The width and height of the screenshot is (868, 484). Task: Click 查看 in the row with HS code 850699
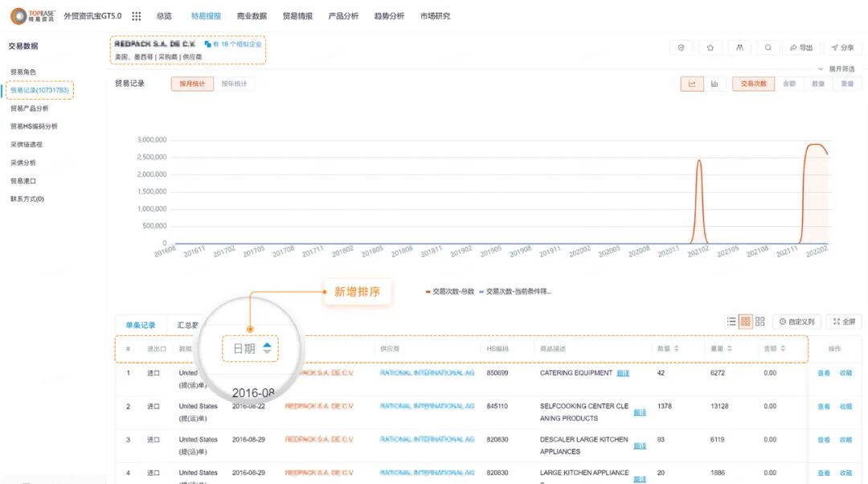click(824, 373)
